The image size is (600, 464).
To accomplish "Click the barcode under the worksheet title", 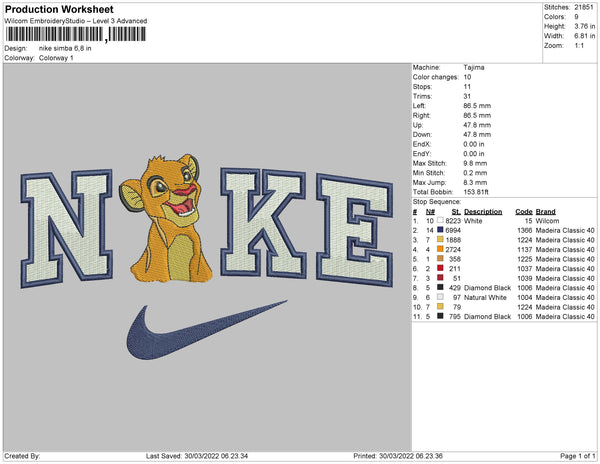I will tap(75, 34).
